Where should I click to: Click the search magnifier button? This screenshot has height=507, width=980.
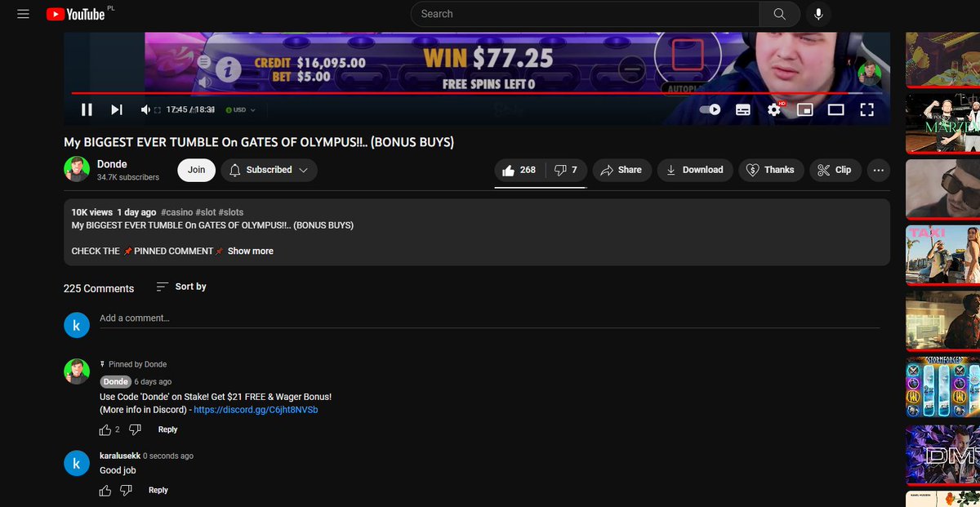click(780, 14)
